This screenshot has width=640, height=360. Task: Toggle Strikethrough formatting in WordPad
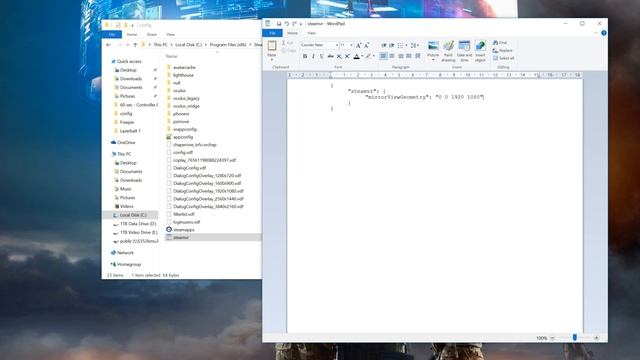click(330, 56)
